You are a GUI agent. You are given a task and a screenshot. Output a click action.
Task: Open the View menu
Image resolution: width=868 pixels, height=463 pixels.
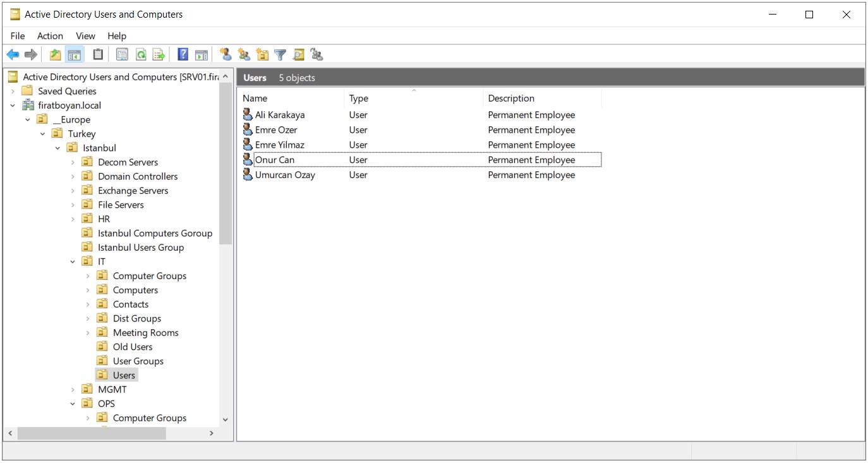tap(85, 36)
